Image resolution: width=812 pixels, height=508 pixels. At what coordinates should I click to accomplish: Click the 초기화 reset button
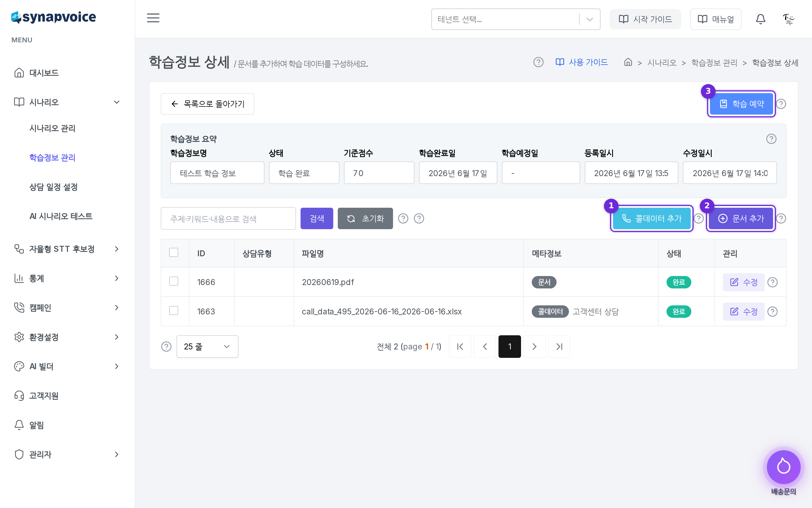point(365,218)
